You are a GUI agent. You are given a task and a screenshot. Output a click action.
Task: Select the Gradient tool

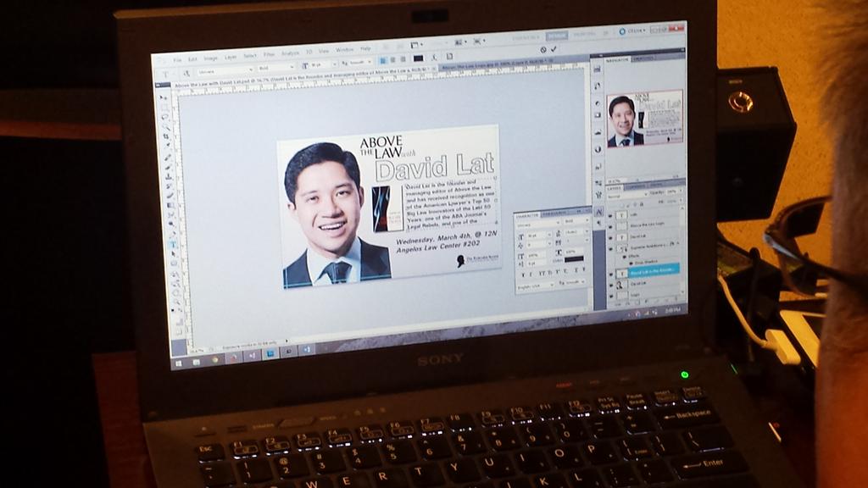coord(170,205)
